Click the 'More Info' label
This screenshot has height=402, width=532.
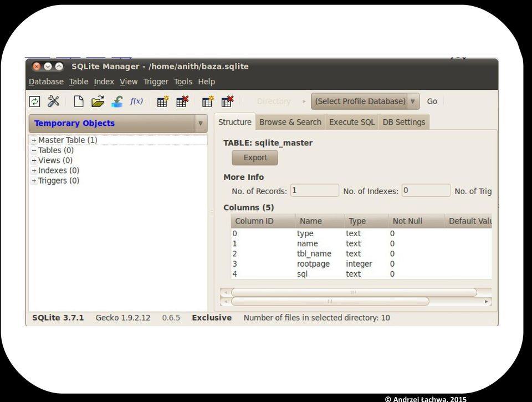coord(244,177)
